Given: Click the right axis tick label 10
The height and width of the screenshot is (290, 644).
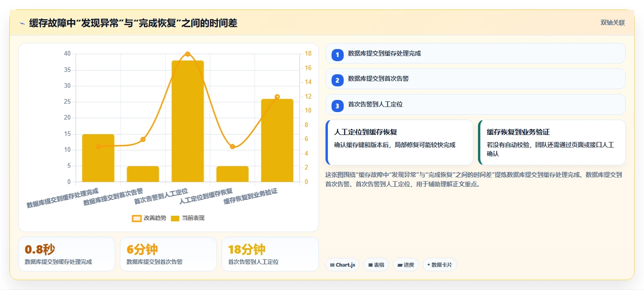Looking at the screenshot, I should click(308, 111).
